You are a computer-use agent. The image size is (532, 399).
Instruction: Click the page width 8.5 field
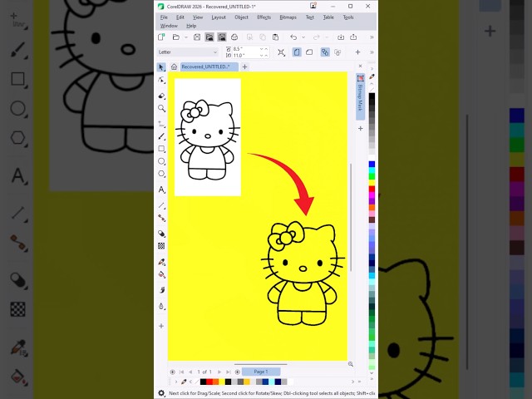click(x=246, y=49)
